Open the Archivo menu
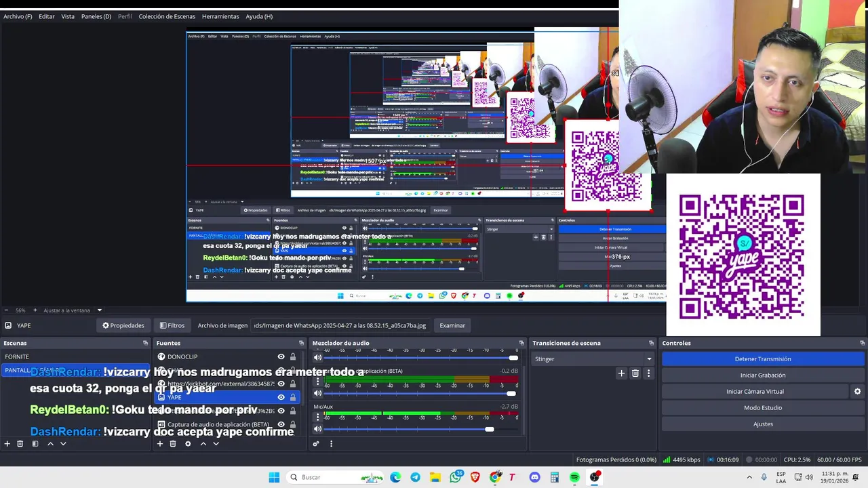Image resolution: width=868 pixels, height=488 pixels. click(18, 16)
